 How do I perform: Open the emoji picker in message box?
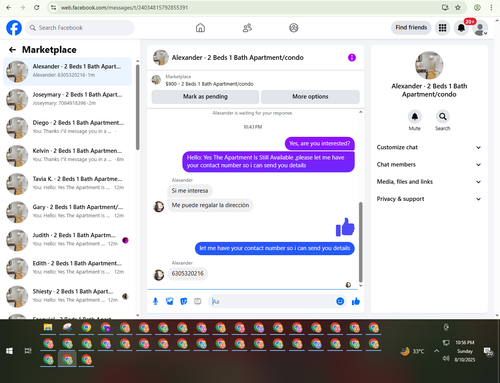click(x=340, y=301)
